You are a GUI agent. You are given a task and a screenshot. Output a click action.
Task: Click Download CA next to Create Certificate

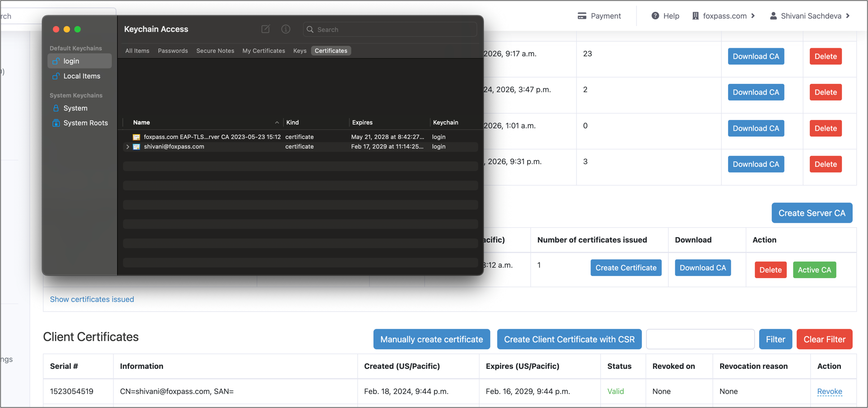[x=702, y=268]
